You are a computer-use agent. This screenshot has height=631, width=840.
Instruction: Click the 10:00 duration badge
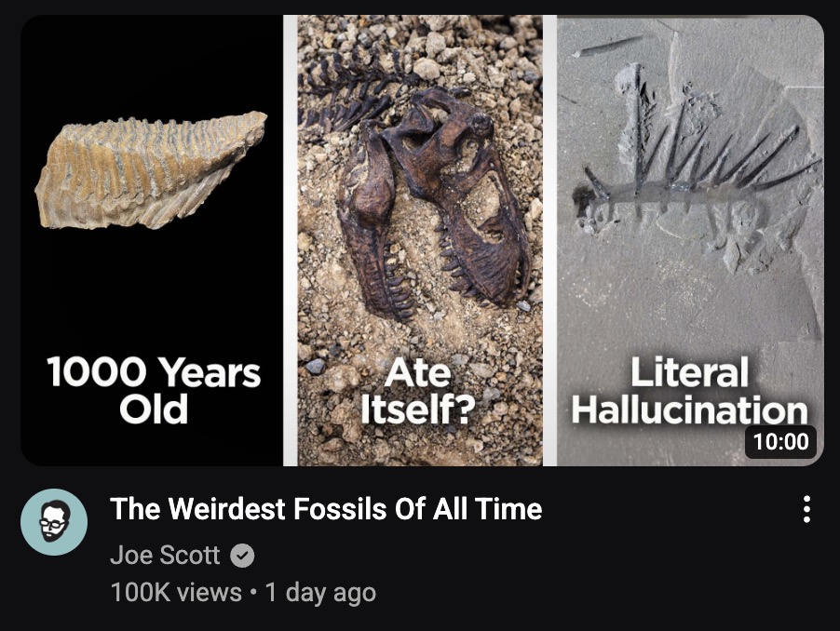tap(780, 441)
